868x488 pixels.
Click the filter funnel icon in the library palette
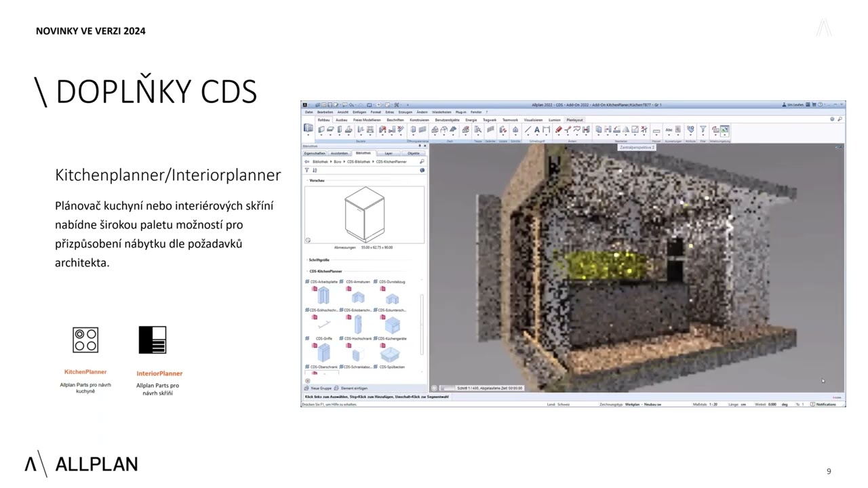tap(307, 170)
